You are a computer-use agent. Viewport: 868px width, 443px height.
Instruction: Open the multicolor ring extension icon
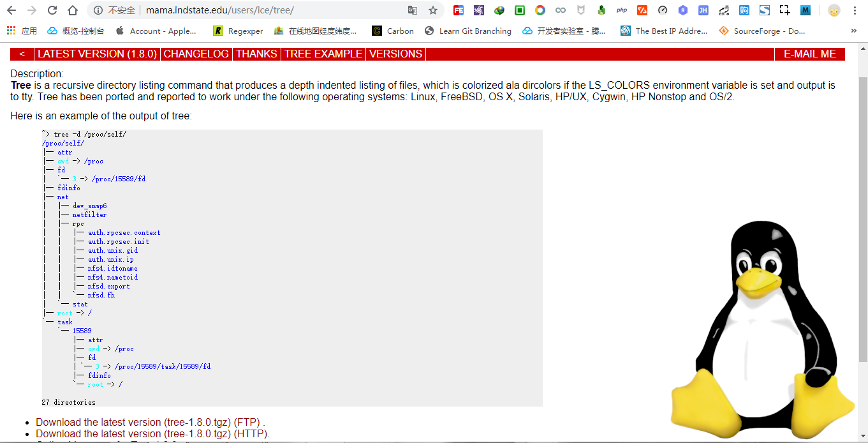tap(540, 10)
